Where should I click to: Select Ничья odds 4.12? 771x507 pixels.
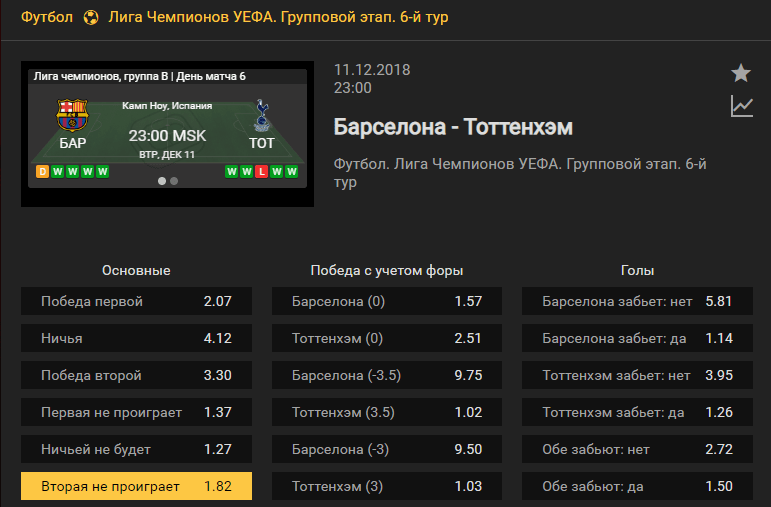[136, 338]
